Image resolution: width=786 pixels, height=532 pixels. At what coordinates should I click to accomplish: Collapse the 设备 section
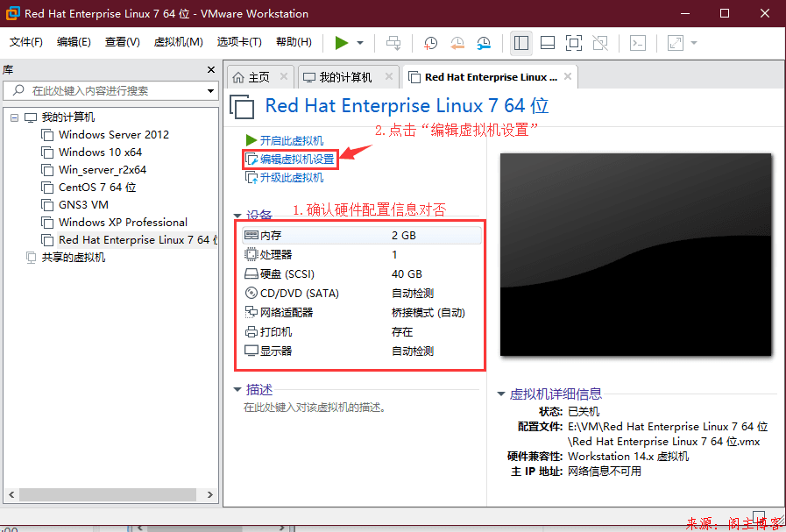point(237,216)
